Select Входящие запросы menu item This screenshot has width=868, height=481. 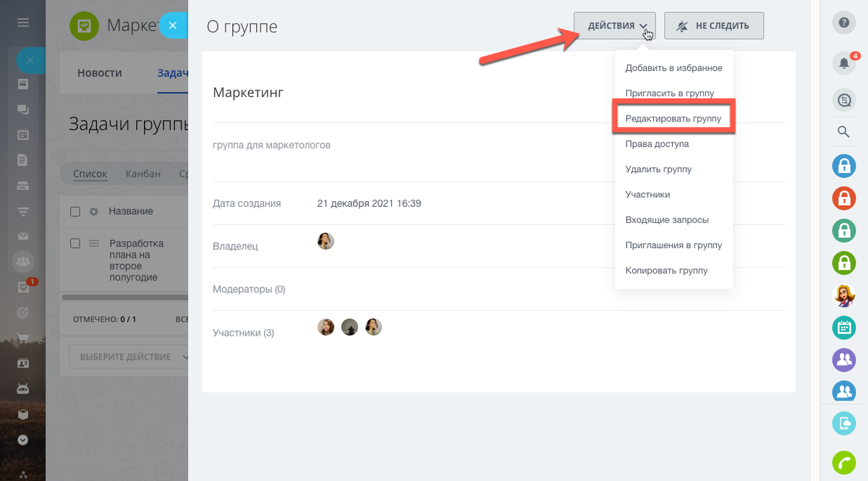click(x=673, y=220)
